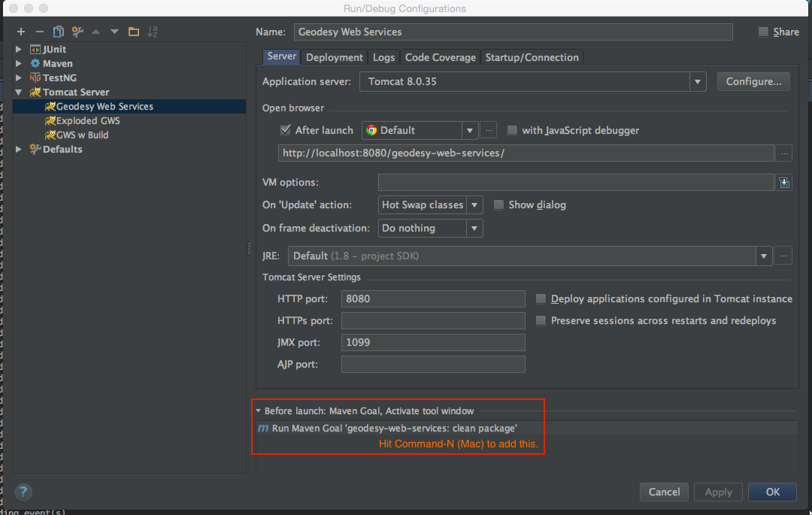812x515 pixels.
Task: Open the On frame deactivation dropdown
Action: (474, 229)
